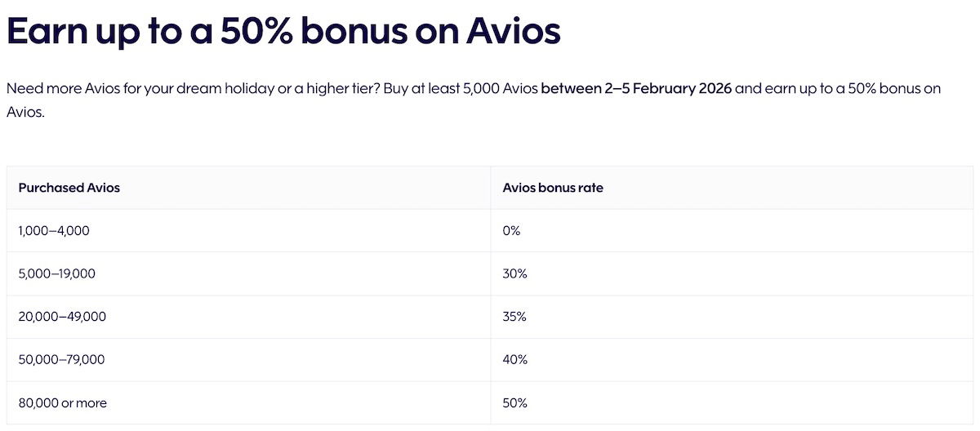The width and height of the screenshot is (980, 431).
Task: Click the "Earn up to a 50% bonus on Avios" heading
Action: (x=283, y=31)
